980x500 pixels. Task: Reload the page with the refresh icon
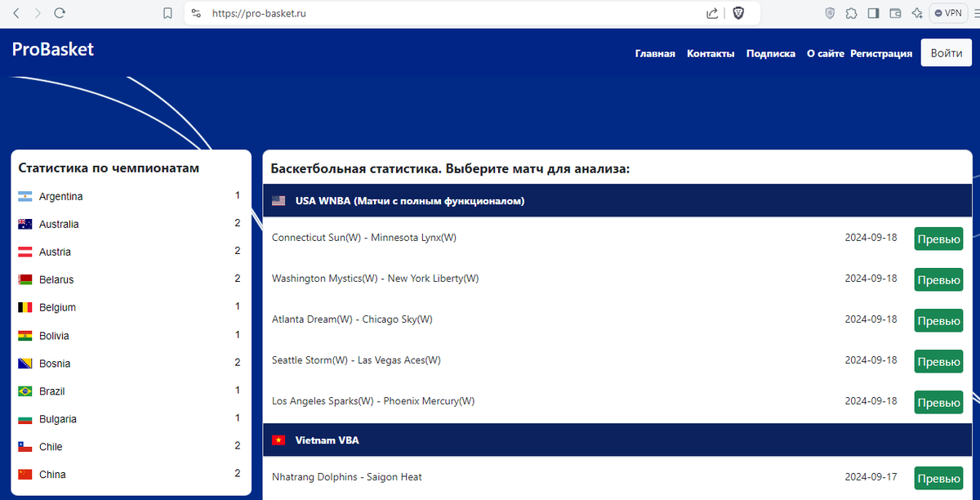pyautogui.click(x=60, y=13)
